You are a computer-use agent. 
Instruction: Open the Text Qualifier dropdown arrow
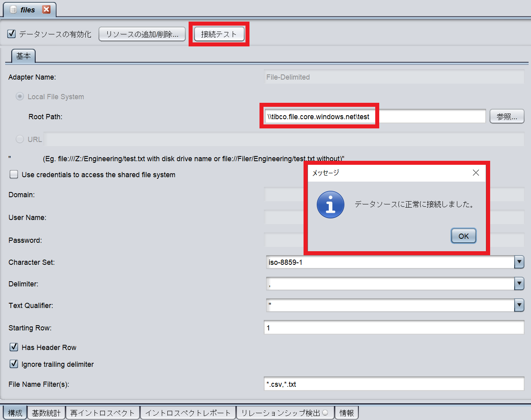(x=519, y=305)
